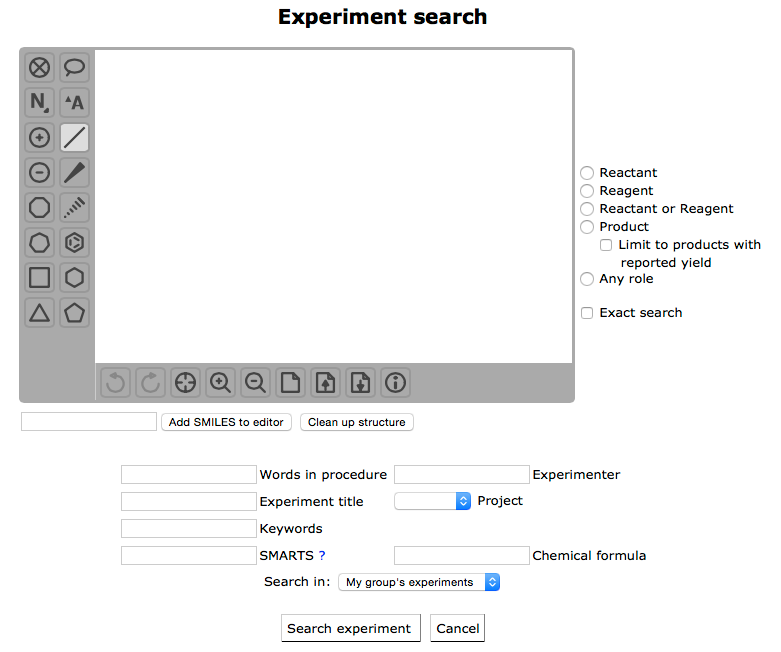The width and height of the screenshot is (781, 652).
Task: Focus the Words in procedure field
Action: (189, 474)
